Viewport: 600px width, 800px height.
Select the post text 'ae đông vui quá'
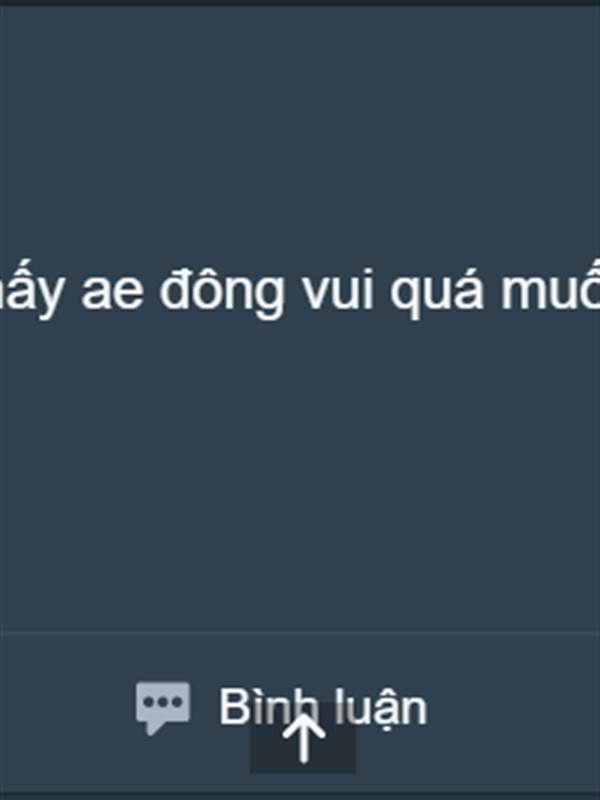[282, 292]
